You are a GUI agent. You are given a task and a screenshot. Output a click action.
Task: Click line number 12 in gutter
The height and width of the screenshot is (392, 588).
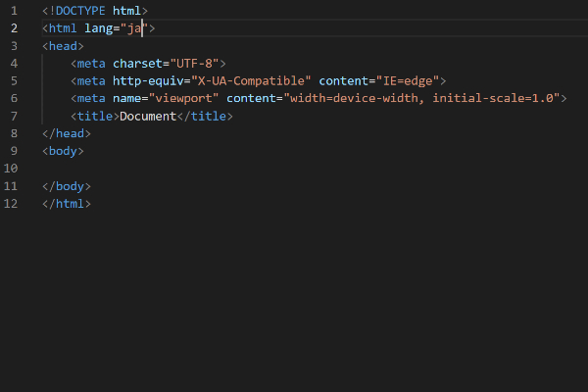(x=11, y=204)
